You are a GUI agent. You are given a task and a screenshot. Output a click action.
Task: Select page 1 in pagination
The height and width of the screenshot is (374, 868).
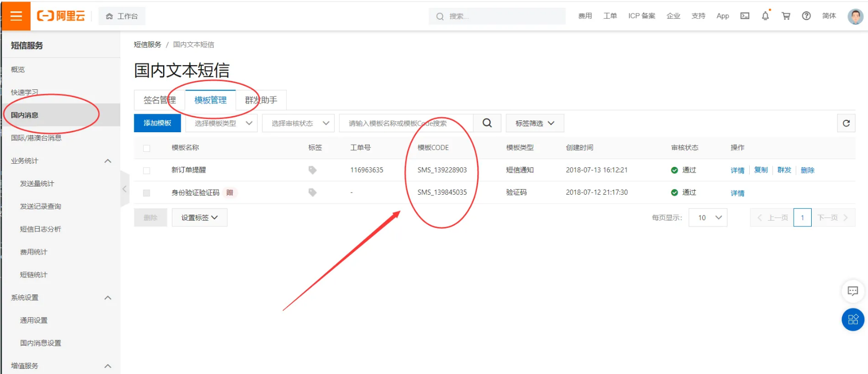(802, 217)
